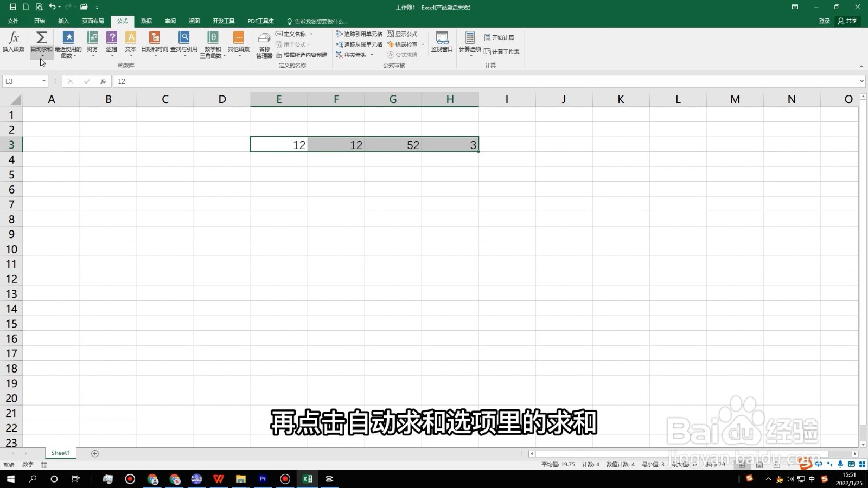Expand the formula bar with its arrow
The image size is (868, 488).
[862, 81]
